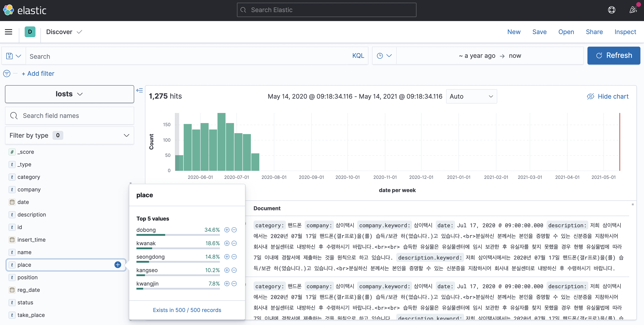The image size is (644, 325).
Task: Click Add filter link
Action: [x=38, y=74]
